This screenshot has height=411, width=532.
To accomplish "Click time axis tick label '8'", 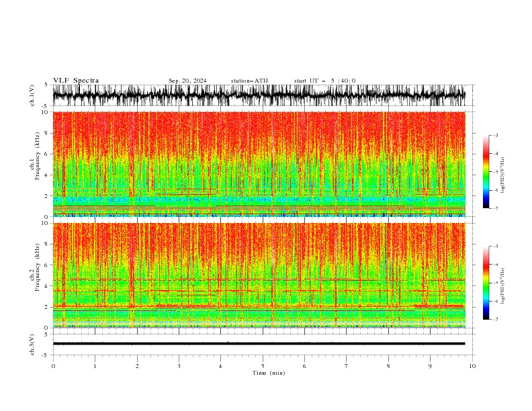I will [388, 366].
